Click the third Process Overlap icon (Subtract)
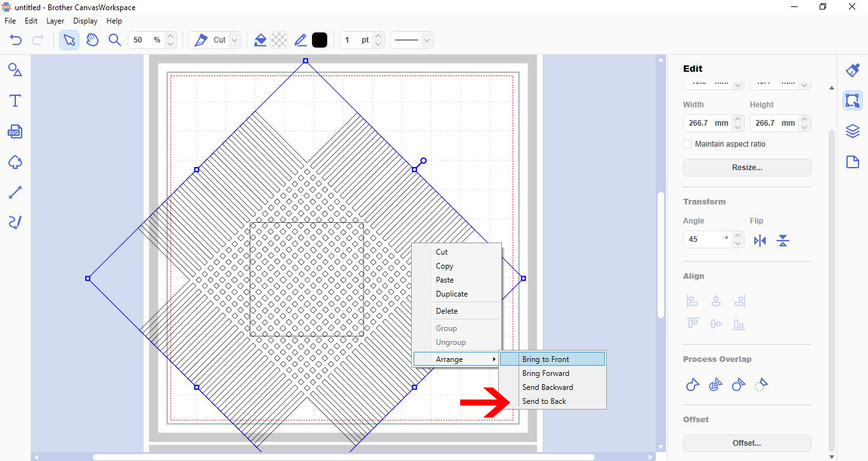 pos(738,384)
